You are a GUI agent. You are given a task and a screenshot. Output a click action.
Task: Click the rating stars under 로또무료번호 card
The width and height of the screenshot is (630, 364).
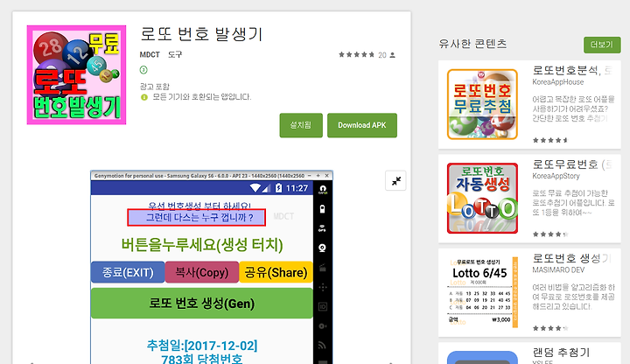point(550,234)
